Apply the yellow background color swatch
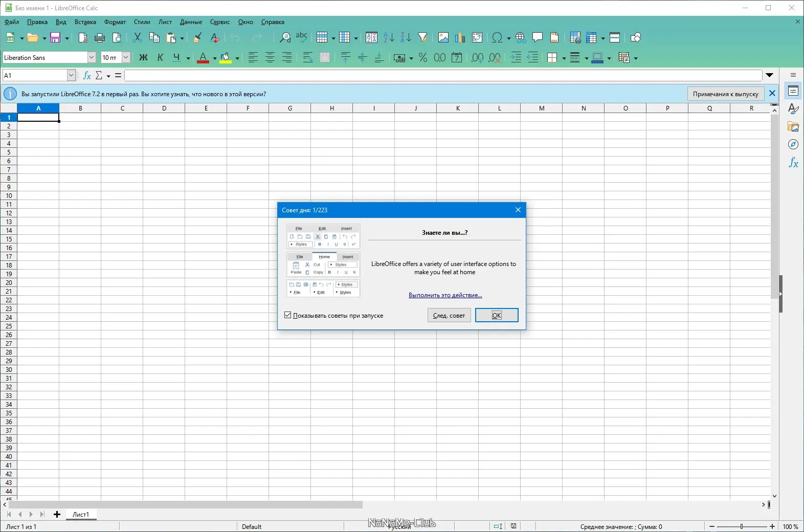This screenshot has width=804, height=532. pos(226,58)
